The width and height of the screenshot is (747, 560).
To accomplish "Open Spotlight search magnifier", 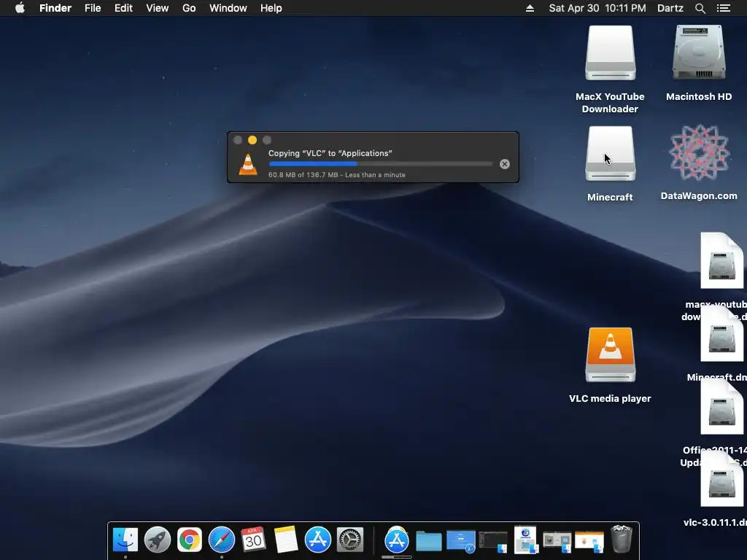I will [x=700, y=8].
